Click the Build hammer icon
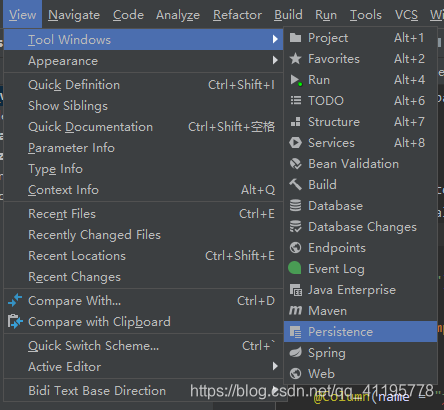Screen dimensions: 444x410 tap(295, 184)
